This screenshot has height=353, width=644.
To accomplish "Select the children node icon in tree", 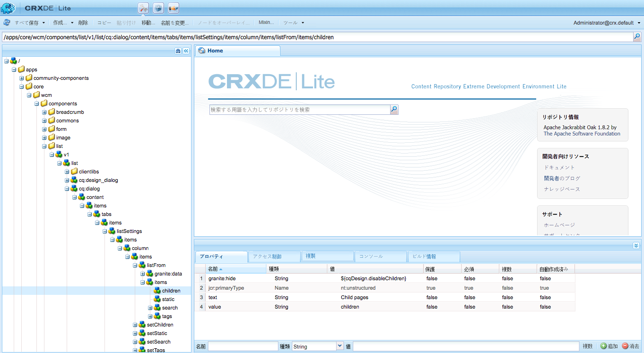I will 157,291.
